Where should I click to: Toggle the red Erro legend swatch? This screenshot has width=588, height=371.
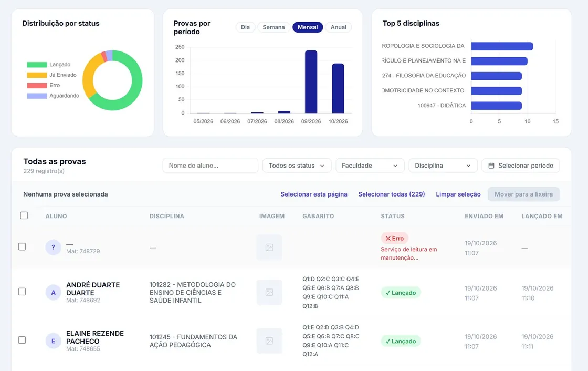(x=37, y=85)
